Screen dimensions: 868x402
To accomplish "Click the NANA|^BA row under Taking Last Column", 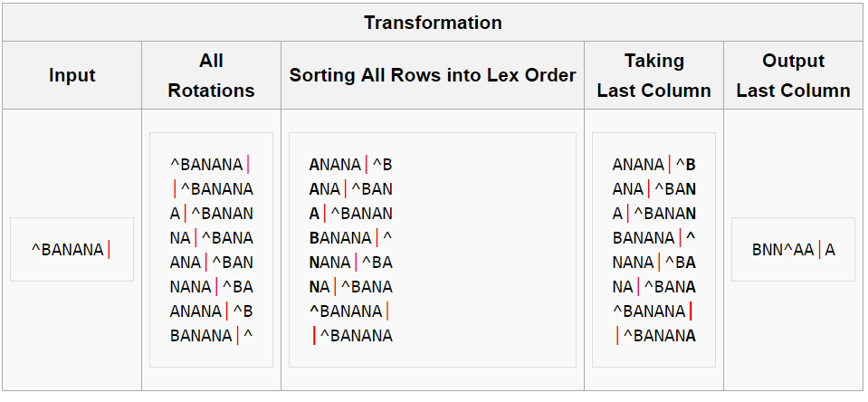I will 653,262.
